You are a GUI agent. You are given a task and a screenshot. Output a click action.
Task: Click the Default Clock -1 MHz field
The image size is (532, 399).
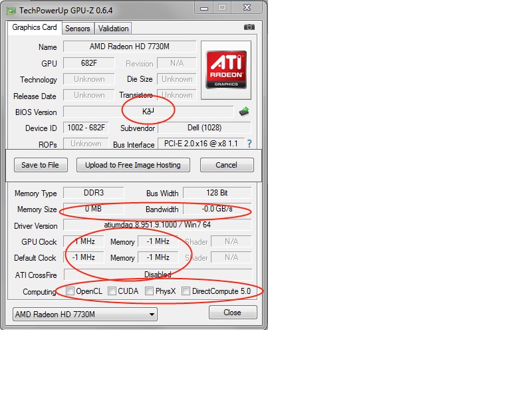pyautogui.click(x=84, y=257)
